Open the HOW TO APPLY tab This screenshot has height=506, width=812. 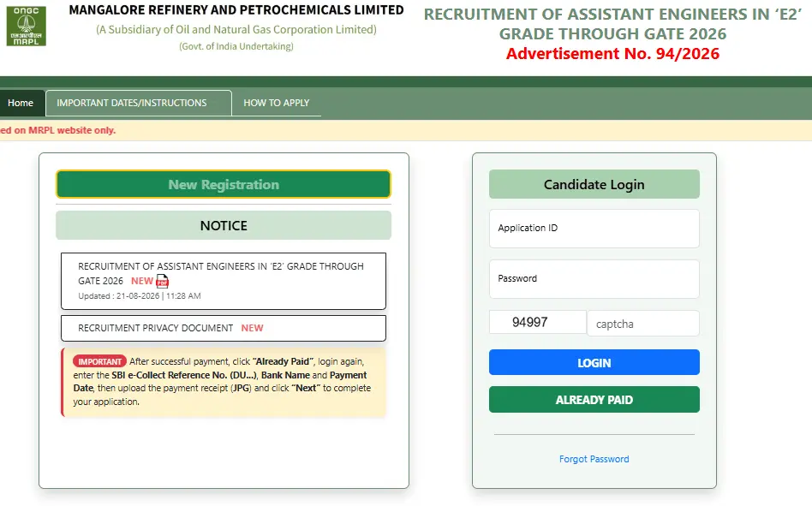(277, 103)
